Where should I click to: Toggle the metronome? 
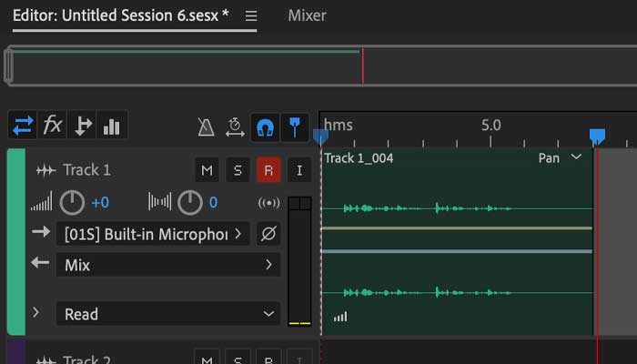(206, 126)
